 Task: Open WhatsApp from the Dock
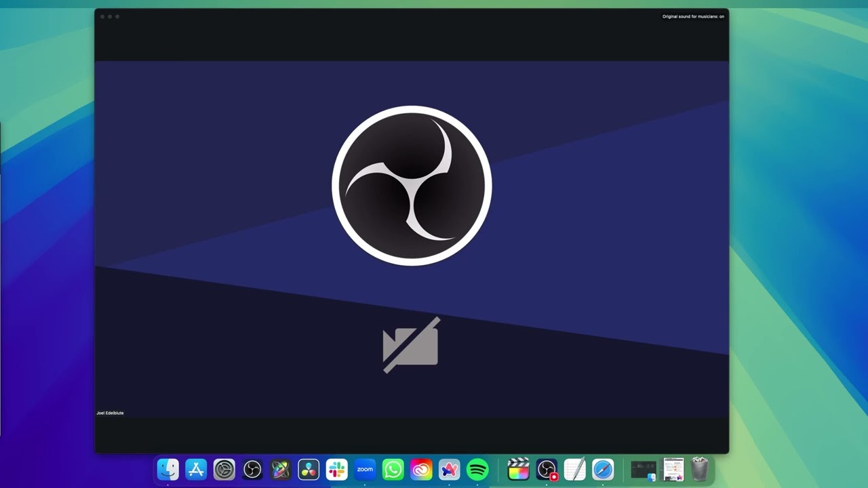(393, 469)
